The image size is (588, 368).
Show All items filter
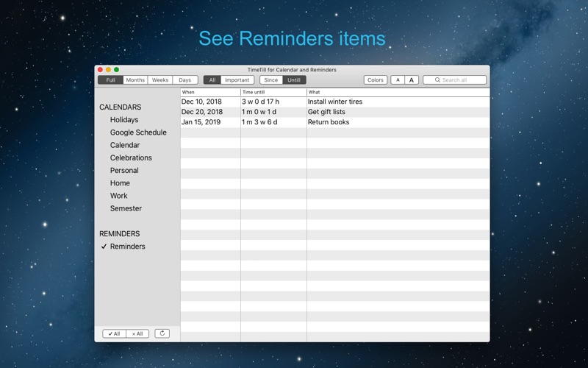[212, 80]
